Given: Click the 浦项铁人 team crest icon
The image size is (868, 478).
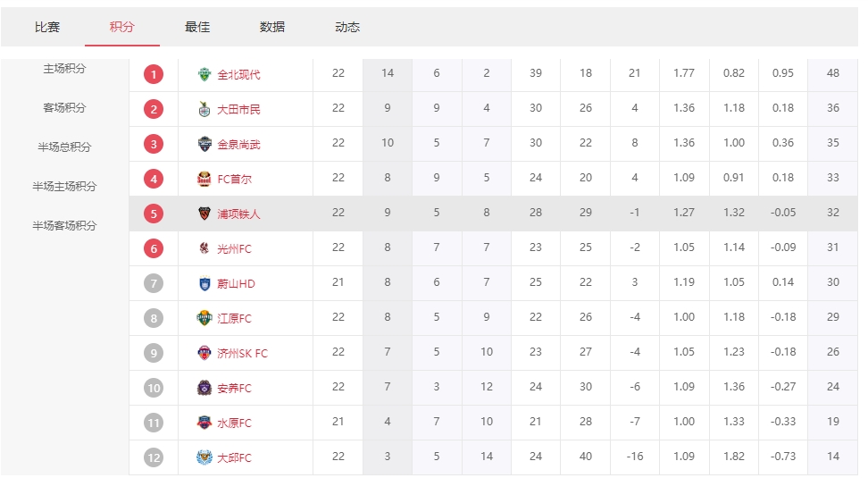Looking at the screenshot, I should (204, 214).
